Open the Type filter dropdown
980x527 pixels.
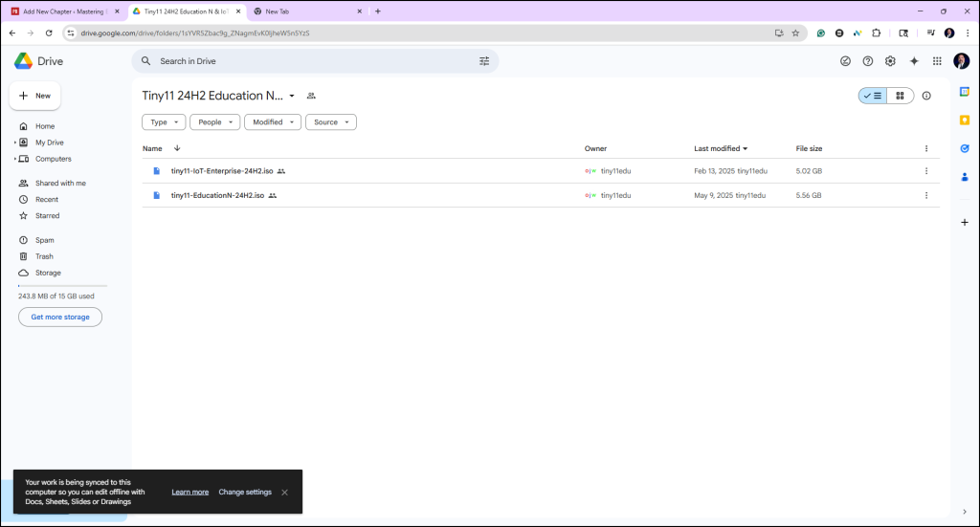164,122
